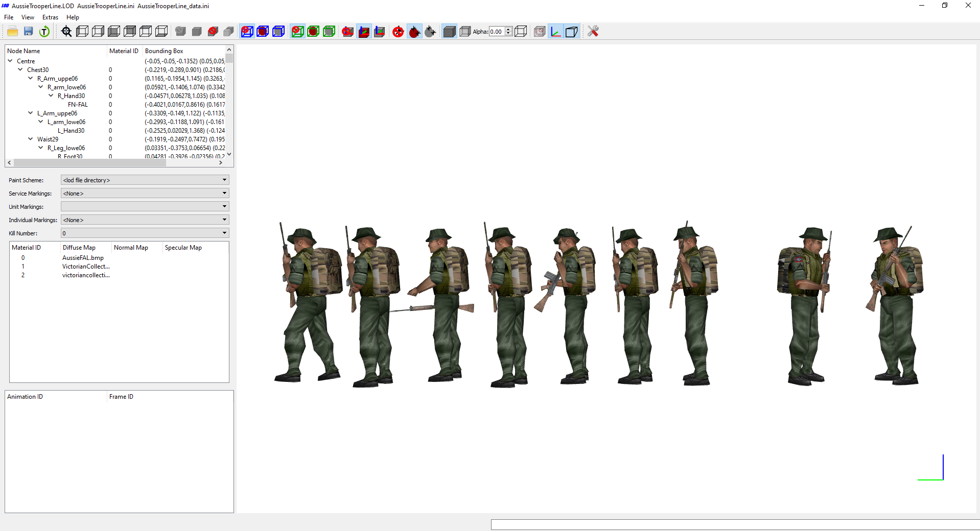Click the Alpha value input field
The width and height of the screenshot is (980, 531).
(497, 32)
